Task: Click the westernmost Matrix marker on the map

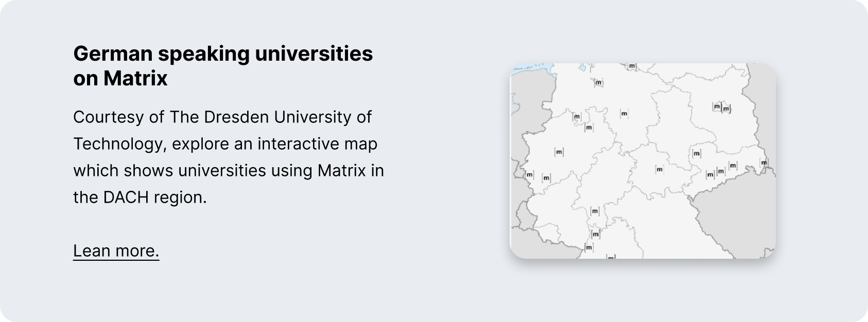Action: (x=529, y=174)
